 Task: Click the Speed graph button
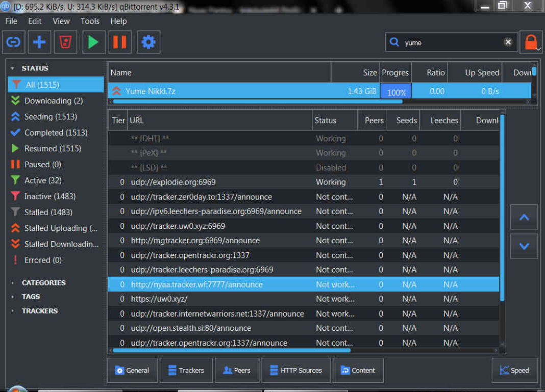pyautogui.click(x=515, y=371)
